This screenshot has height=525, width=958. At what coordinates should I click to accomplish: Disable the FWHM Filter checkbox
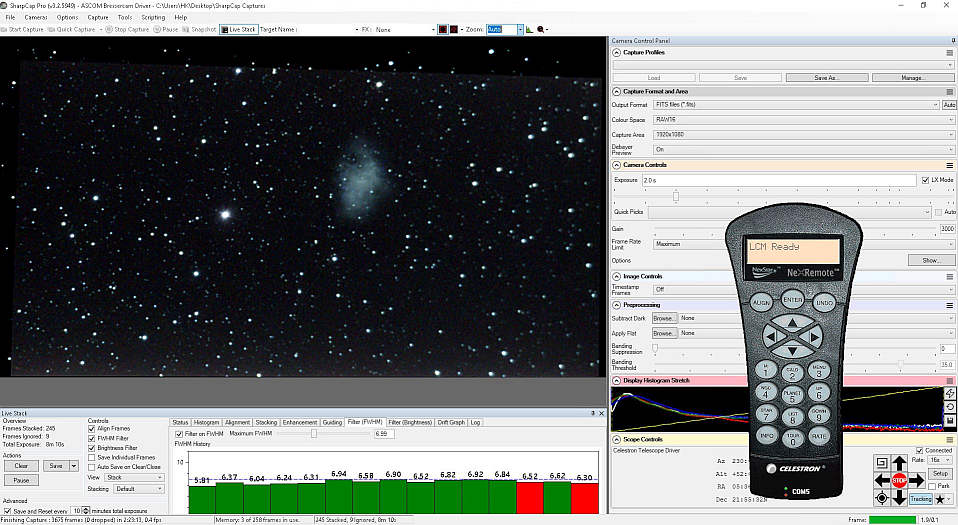(x=92, y=438)
